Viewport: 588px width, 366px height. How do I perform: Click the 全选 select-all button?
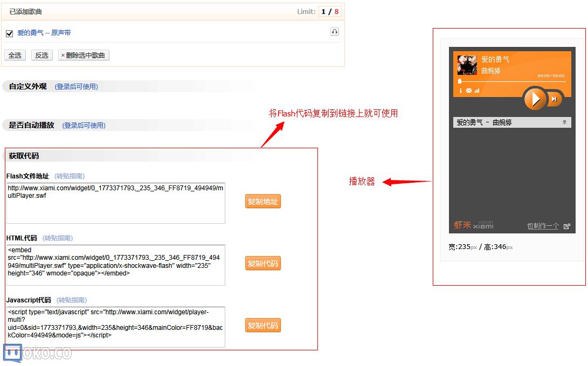pyautogui.click(x=15, y=56)
